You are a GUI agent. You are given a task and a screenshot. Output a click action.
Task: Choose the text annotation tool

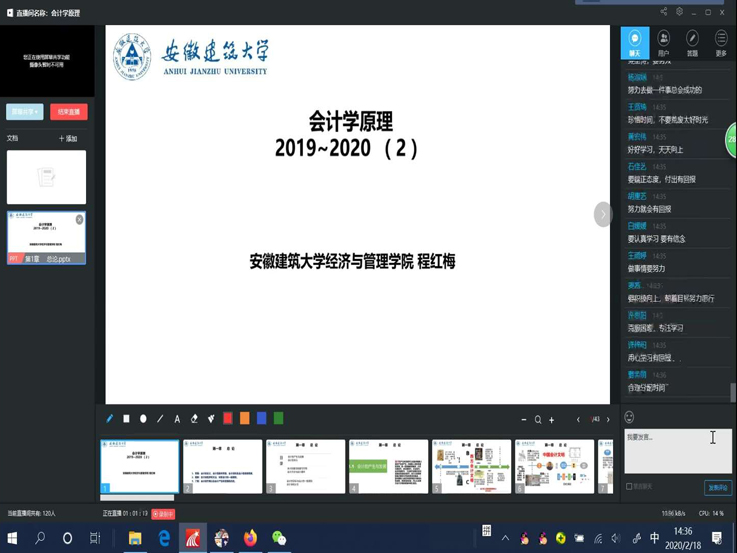coord(177,419)
